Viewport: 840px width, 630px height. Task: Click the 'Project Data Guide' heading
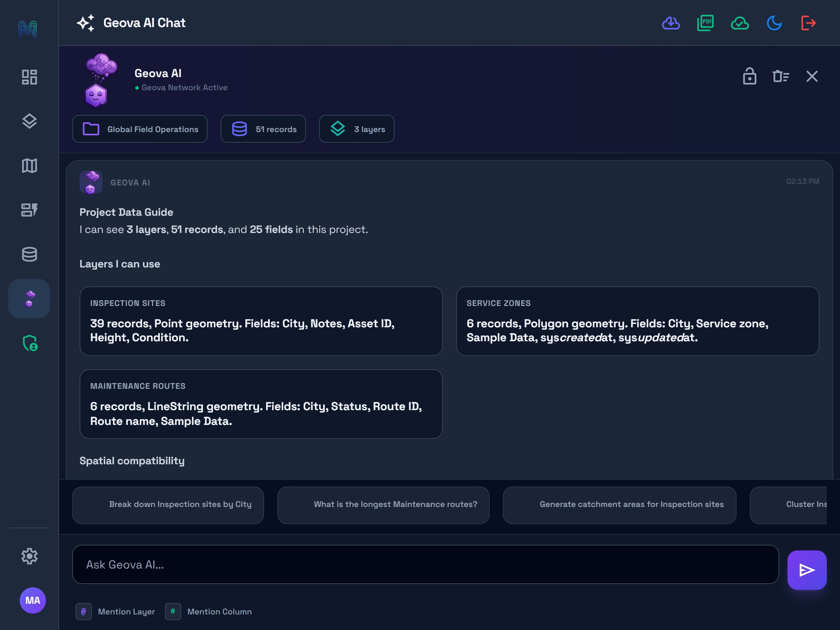126,212
